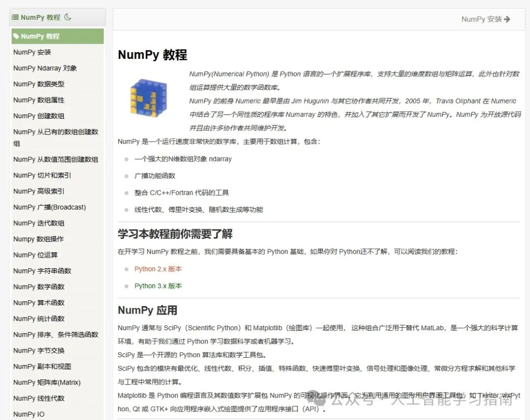This screenshot has height=420, width=530.
Task: Click the NumPy tag icon in the sidebar
Action: point(18,36)
